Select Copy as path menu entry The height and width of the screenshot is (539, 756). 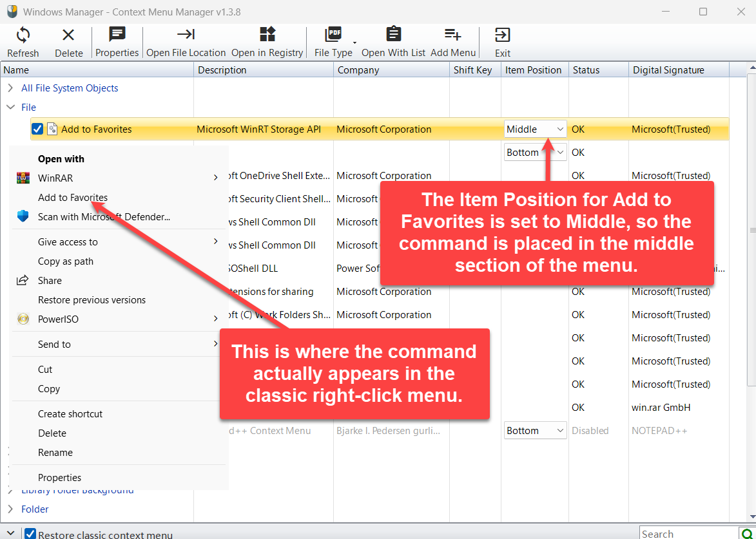(x=66, y=261)
